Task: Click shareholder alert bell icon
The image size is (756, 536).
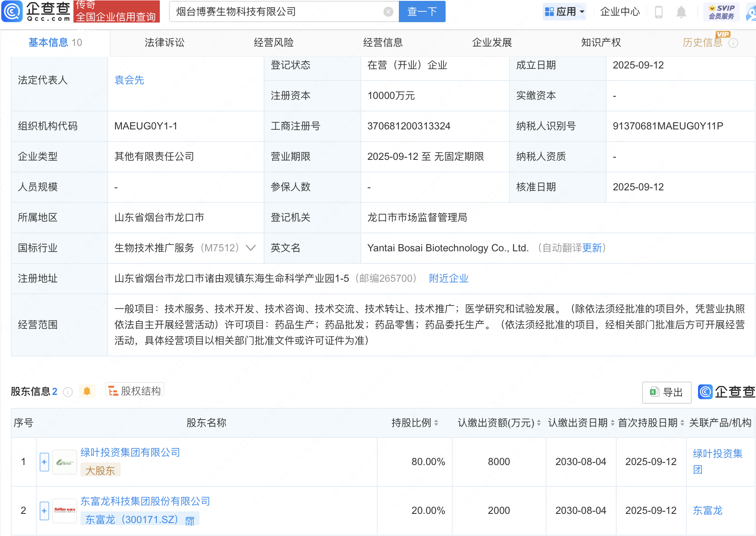Action: coord(87,391)
